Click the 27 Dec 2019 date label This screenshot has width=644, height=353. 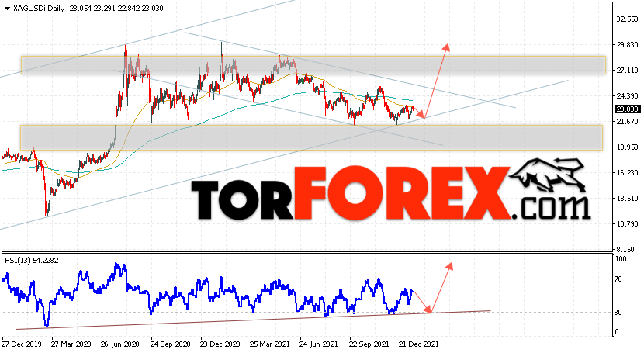tap(21, 344)
